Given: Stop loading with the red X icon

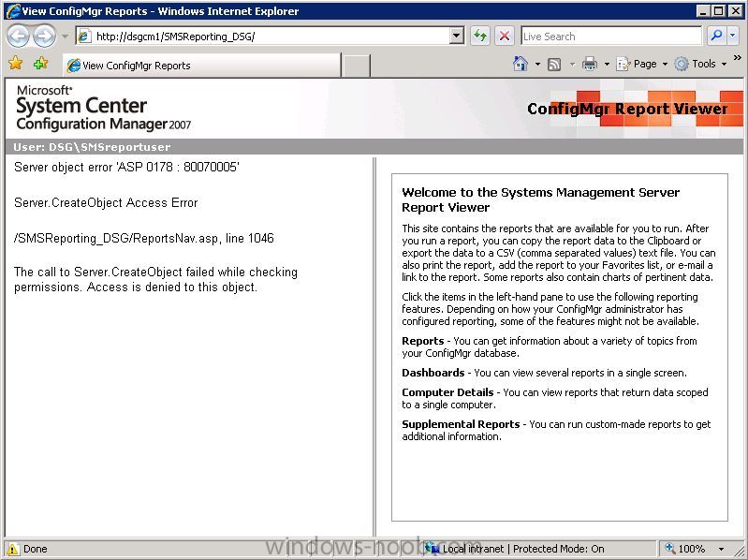Looking at the screenshot, I should [505, 36].
